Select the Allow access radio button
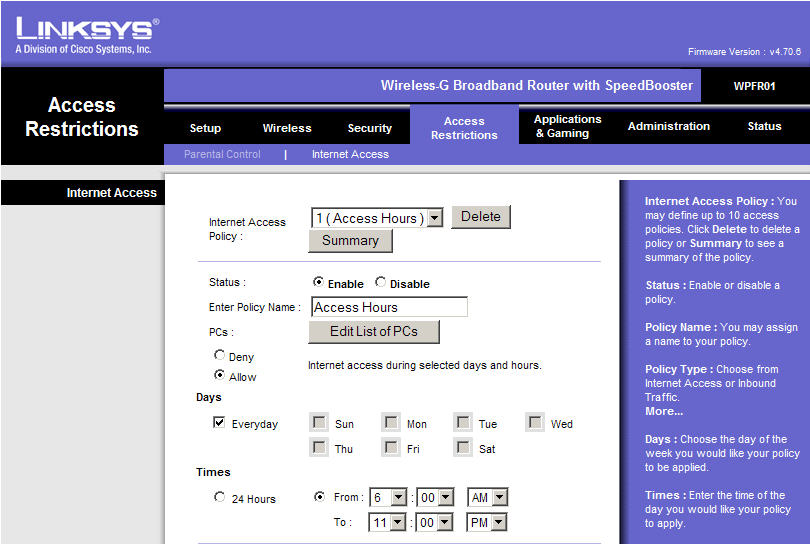This screenshot has width=810, height=544. click(x=220, y=376)
